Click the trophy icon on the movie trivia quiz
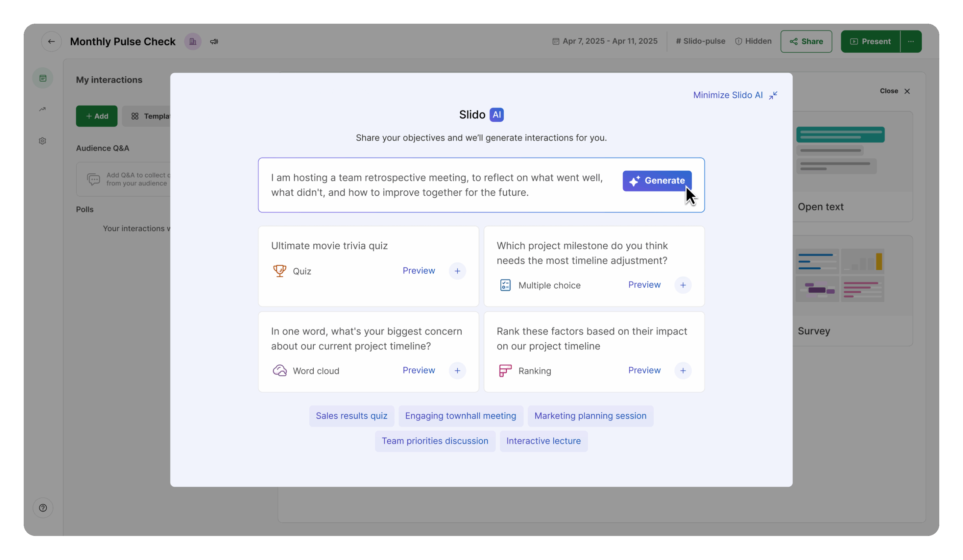This screenshot has width=963, height=560. click(280, 270)
